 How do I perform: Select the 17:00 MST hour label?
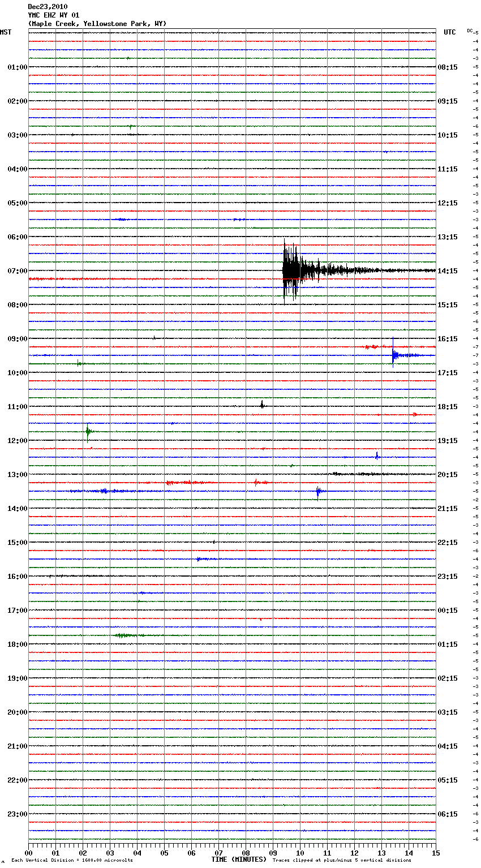click(17, 611)
